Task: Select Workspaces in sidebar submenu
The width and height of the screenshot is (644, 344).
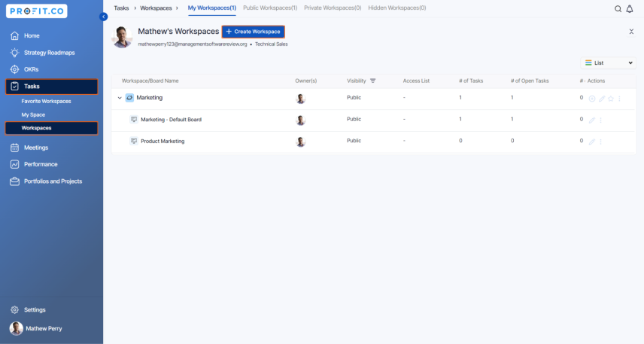Action: (51, 128)
